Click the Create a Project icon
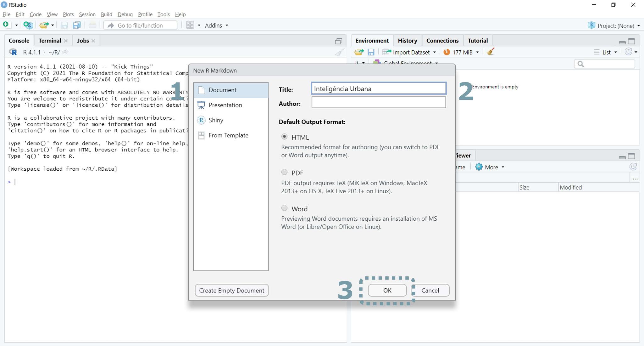644x346 pixels. pos(28,25)
